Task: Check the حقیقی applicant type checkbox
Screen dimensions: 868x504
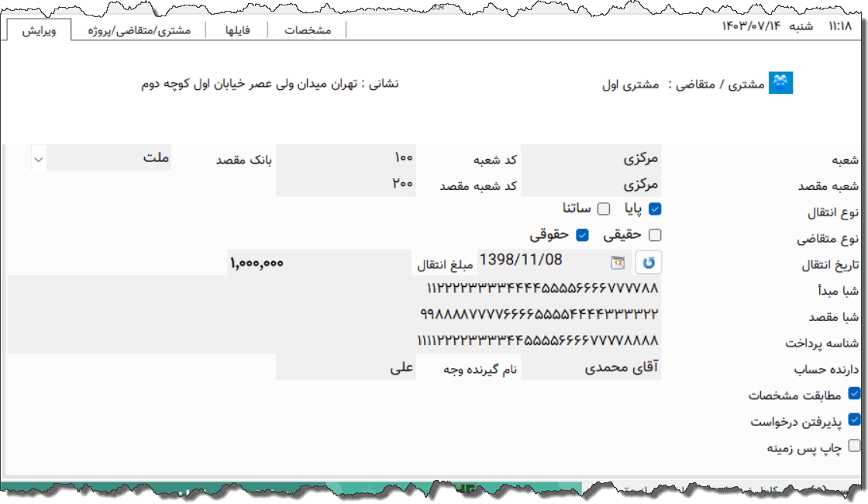Action: coord(654,234)
